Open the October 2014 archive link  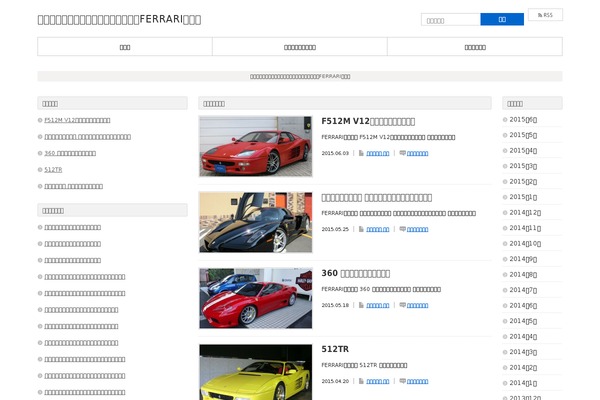pos(525,243)
